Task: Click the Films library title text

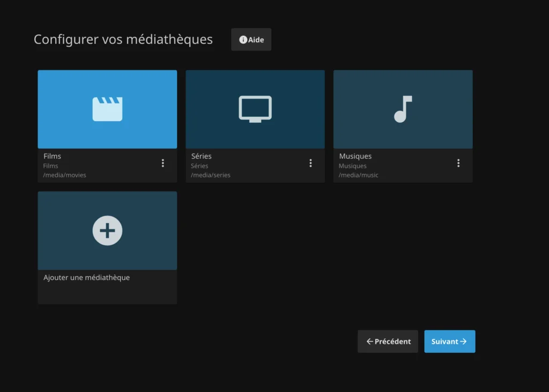Action: pos(52,156)
